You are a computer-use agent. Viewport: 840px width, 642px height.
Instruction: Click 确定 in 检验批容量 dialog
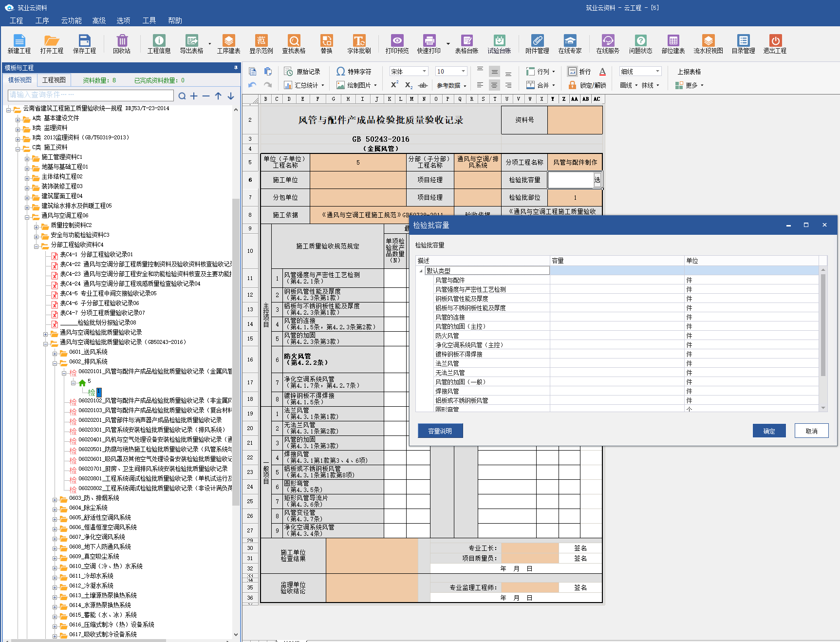769,431
